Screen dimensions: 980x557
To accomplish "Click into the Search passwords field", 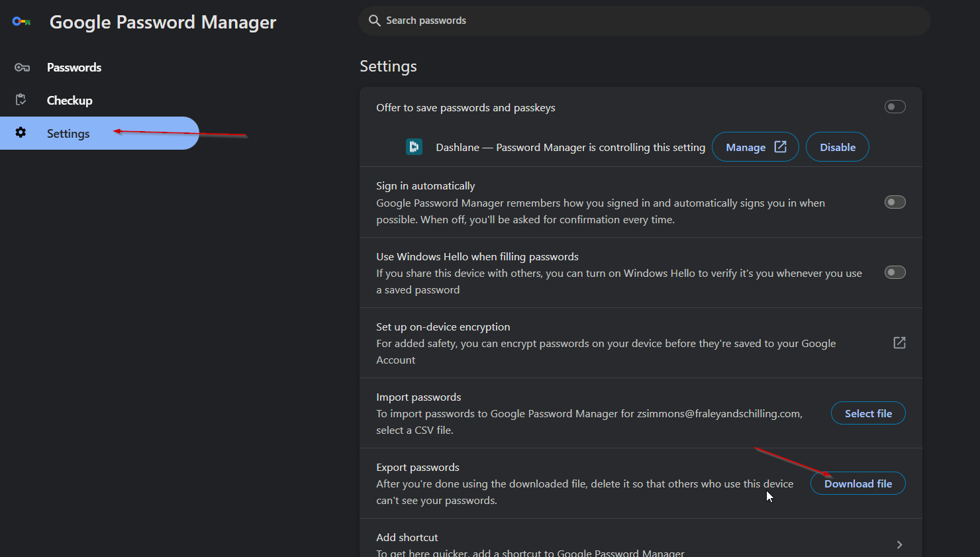I will [645, 21].
